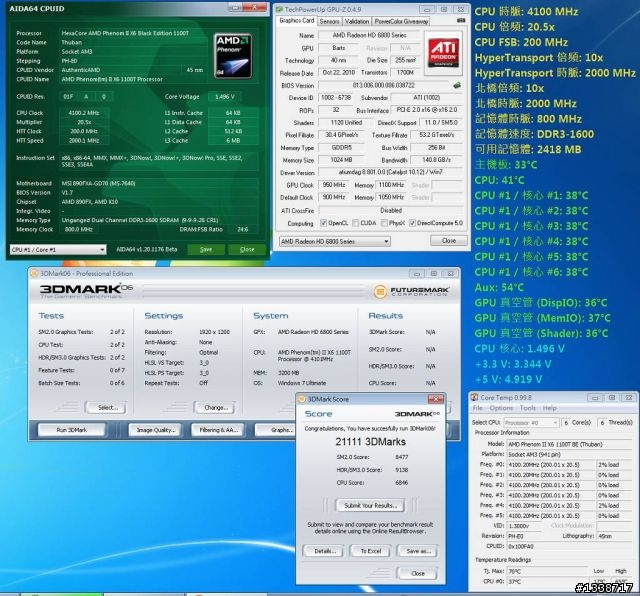Open the Core Temp Help menu
Image resolution: width=640 pixels, height=596 pixels.
pyautogui.click(x=549, y=408)
